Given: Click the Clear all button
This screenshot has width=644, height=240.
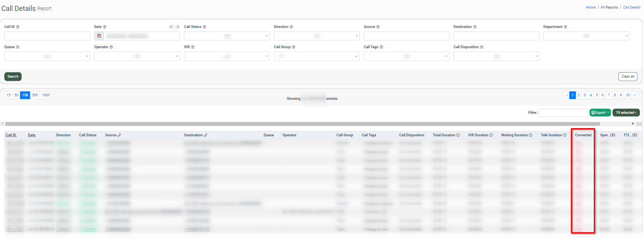Looking at the screenshot, I should tap(628, 77).
